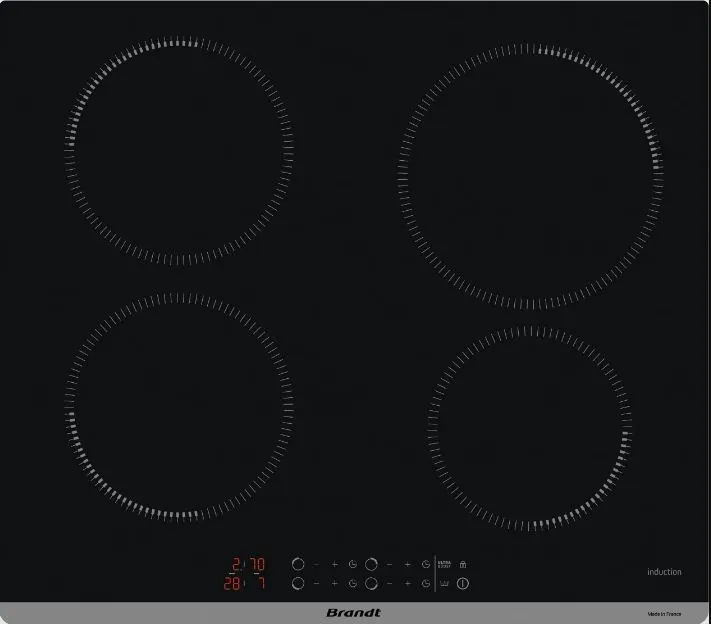This screenshot has height=624, width=711.
Task: Activate the Ultra Boost key
Action: coord(445,565)
